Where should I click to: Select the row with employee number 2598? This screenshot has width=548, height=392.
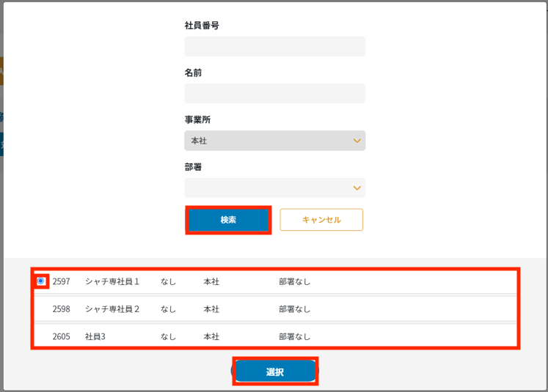62,309
